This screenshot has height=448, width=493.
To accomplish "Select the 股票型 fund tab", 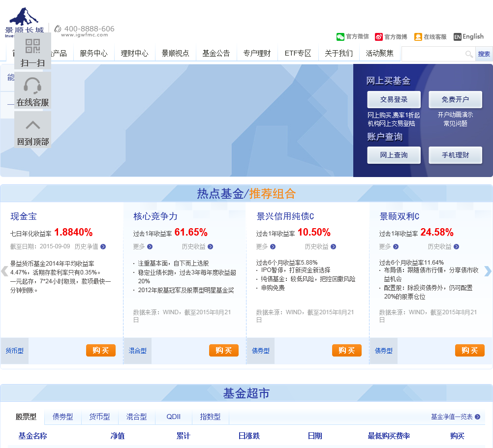I will (26, 417).
